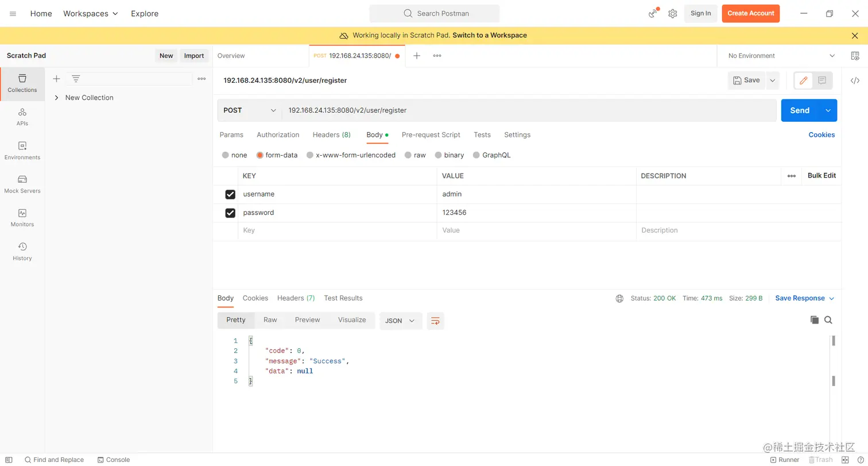Open History in the sidebar

pyautogui.click(x=22, y=252)
